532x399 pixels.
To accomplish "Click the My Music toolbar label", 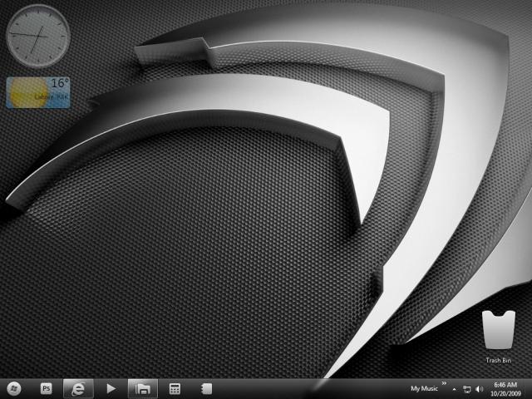I will pyautogui.click(x=424, y=388).
